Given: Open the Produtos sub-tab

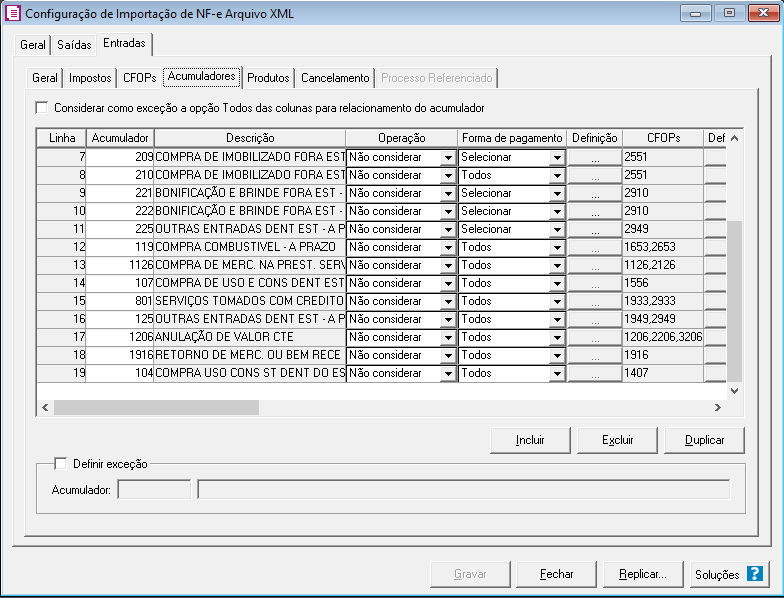Looking at the screenshot, I should pyautogui.click(x=268, y=78).
